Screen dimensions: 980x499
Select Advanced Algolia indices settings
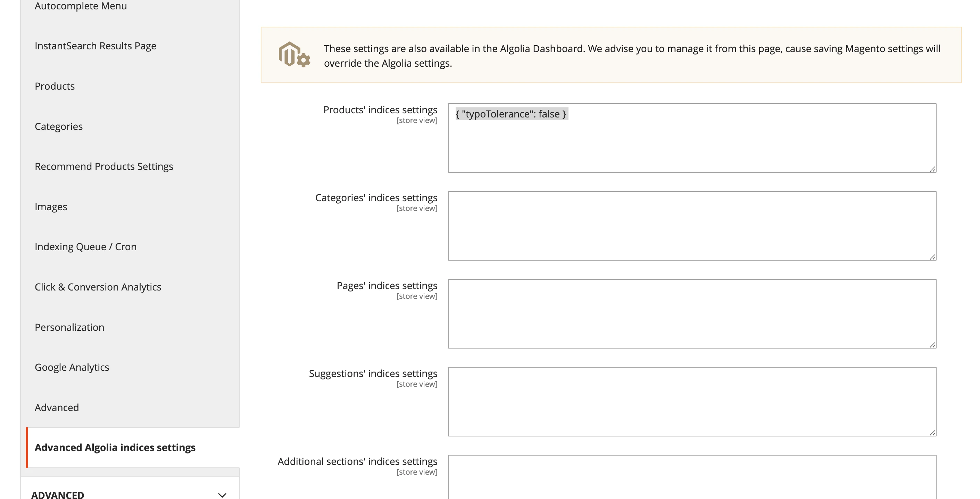point(115,447)
